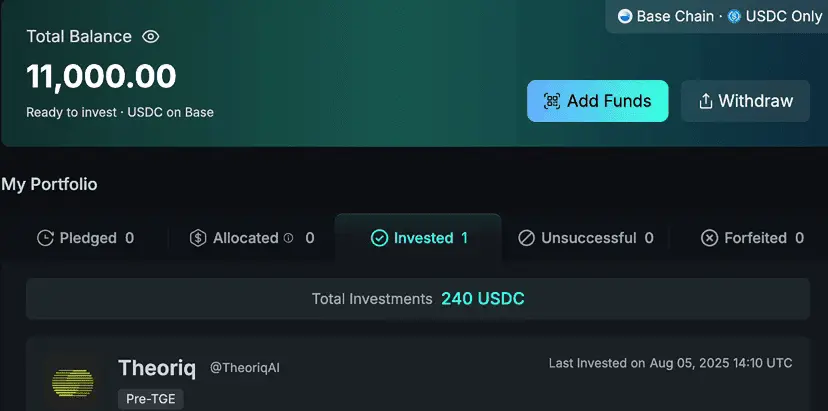Click the Allocated info circle icon
Image resolution: width=828 pixels, height=411 pixels.
[288, 238]
